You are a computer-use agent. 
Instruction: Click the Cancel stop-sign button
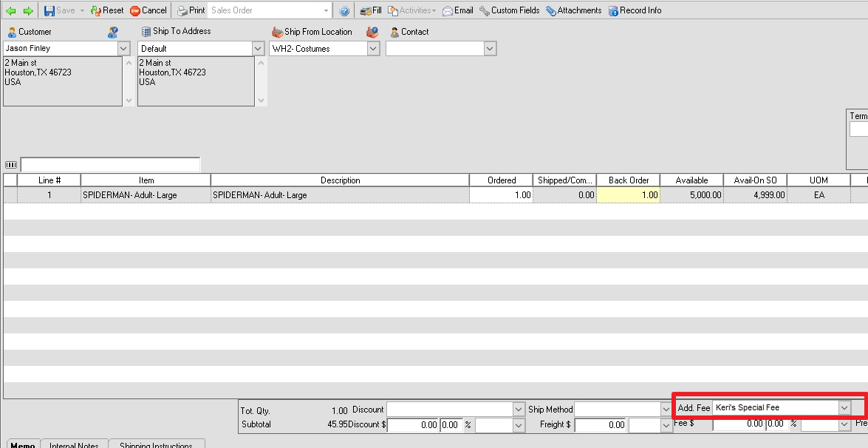[x=148, y=10]
